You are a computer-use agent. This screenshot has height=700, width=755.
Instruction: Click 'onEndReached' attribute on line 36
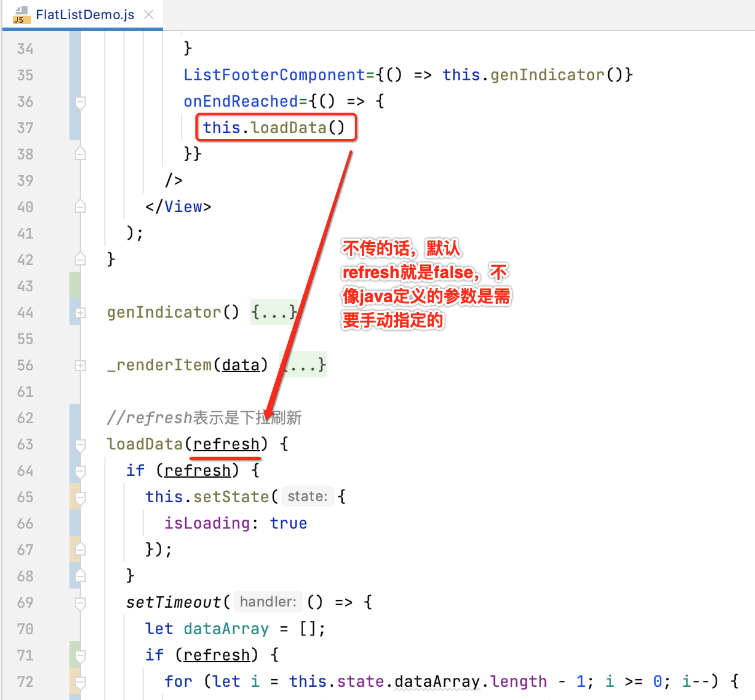(241, 101)
